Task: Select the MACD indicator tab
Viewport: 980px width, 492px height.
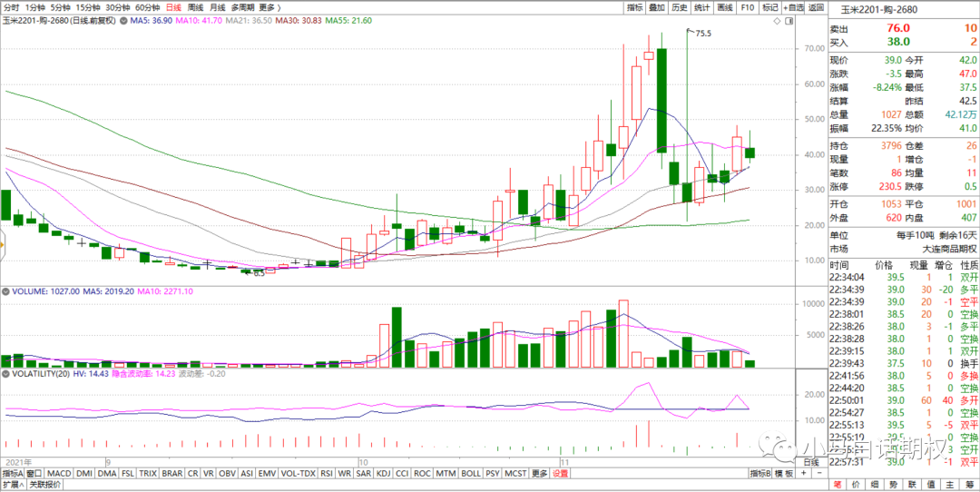Action: [x=59, y=473]
